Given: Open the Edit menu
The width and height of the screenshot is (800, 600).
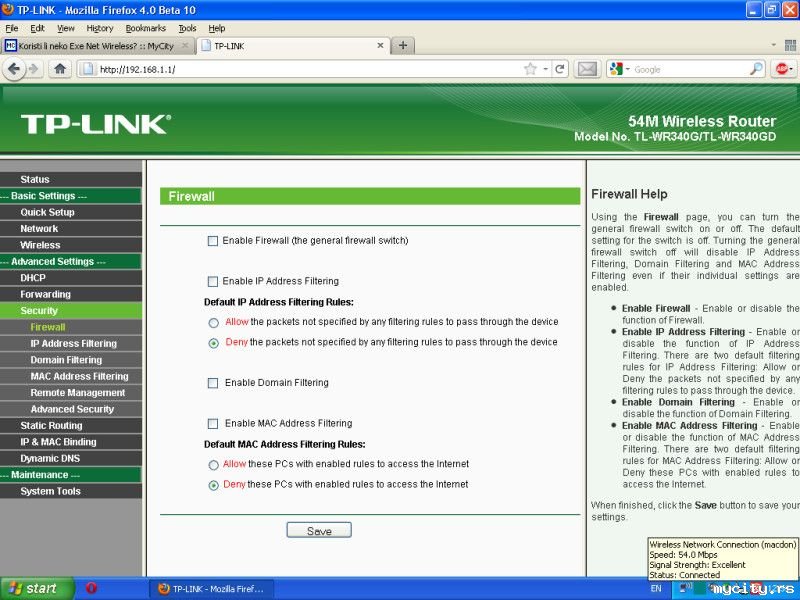Looking at the screenshot, I should (37, 28).
